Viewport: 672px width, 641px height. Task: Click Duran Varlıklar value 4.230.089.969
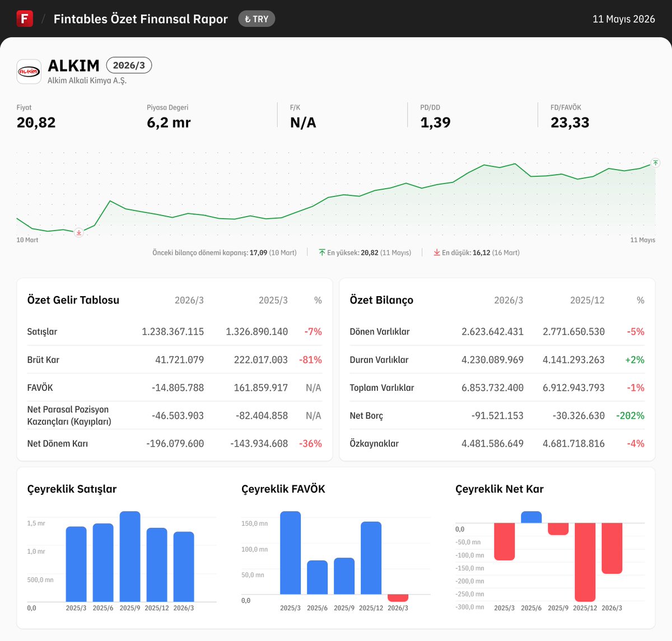(x=493, y=359)
